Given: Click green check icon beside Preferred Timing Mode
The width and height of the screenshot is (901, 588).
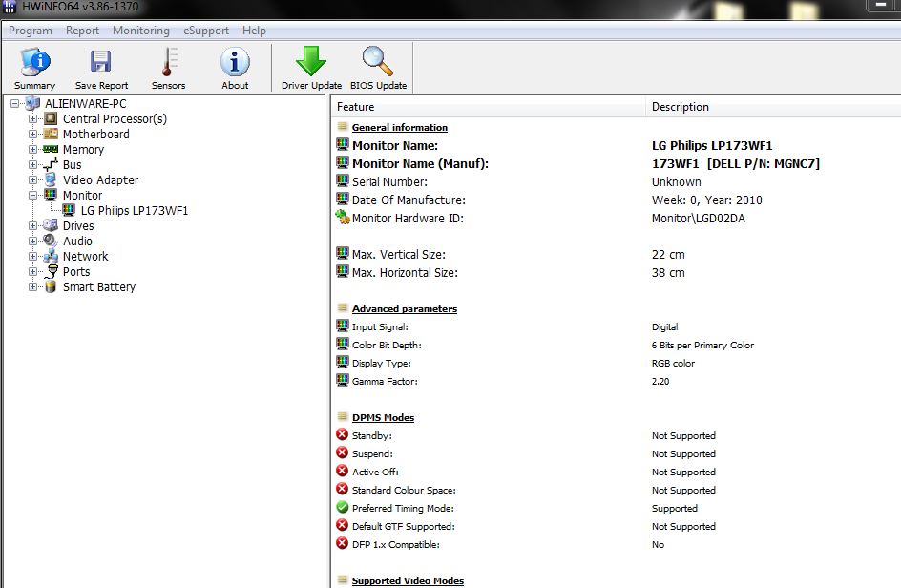Looking at the screenshot, I should 343,507.
